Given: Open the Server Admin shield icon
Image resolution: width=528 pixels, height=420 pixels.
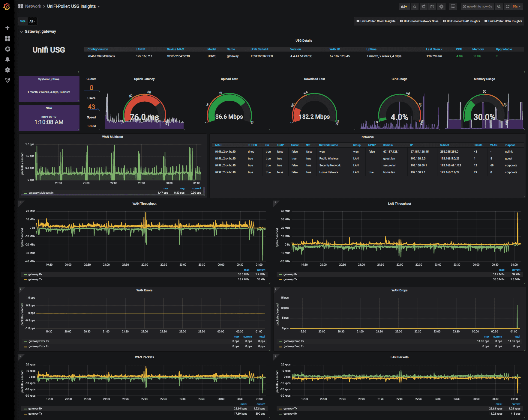Looking at the screenshot, I should point(7,80).
